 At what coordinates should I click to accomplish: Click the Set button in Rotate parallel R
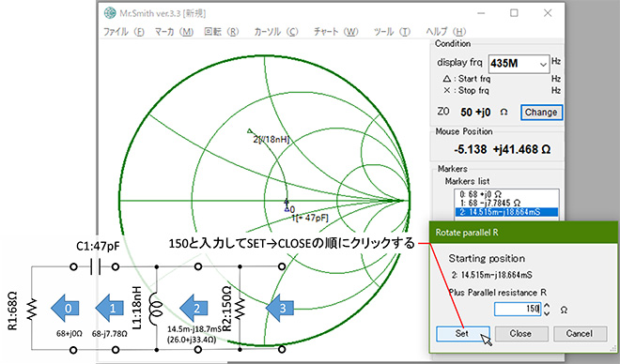pos(462,334)
